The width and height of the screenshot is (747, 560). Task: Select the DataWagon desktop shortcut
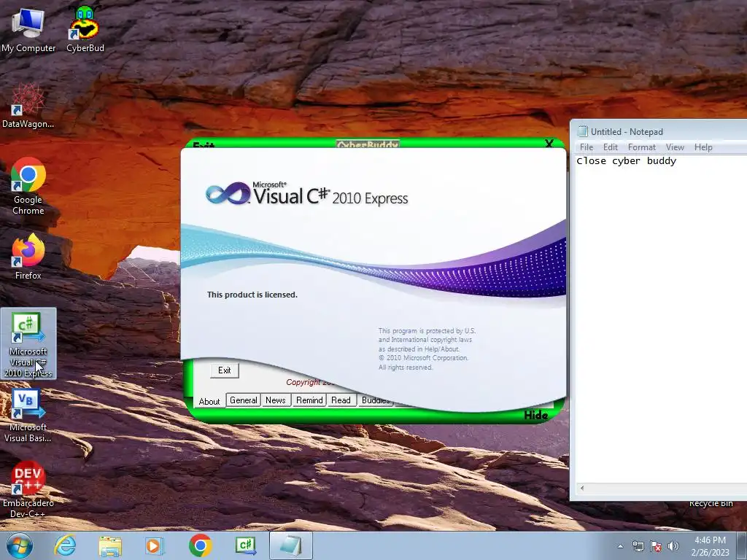point(28,106)
